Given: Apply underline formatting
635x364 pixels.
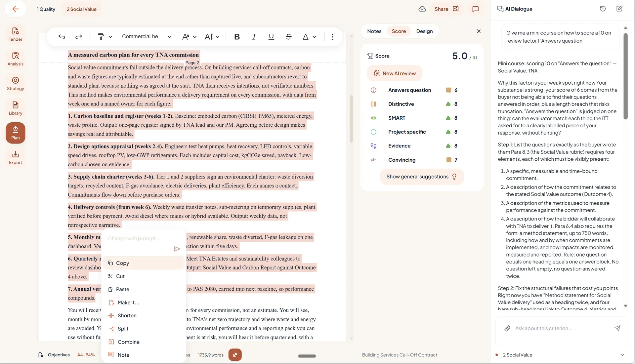Looking at the screenshot, I should pyautogui.click(x=271, y=37).
